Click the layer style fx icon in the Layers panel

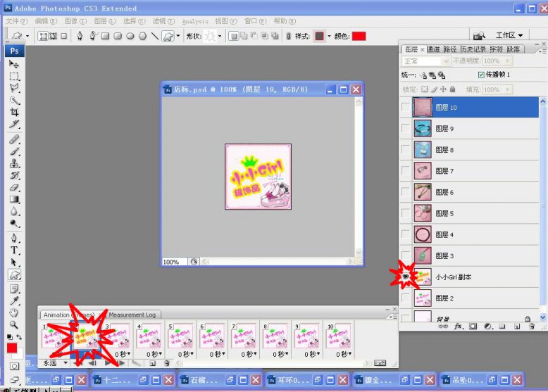click(459, 327)
